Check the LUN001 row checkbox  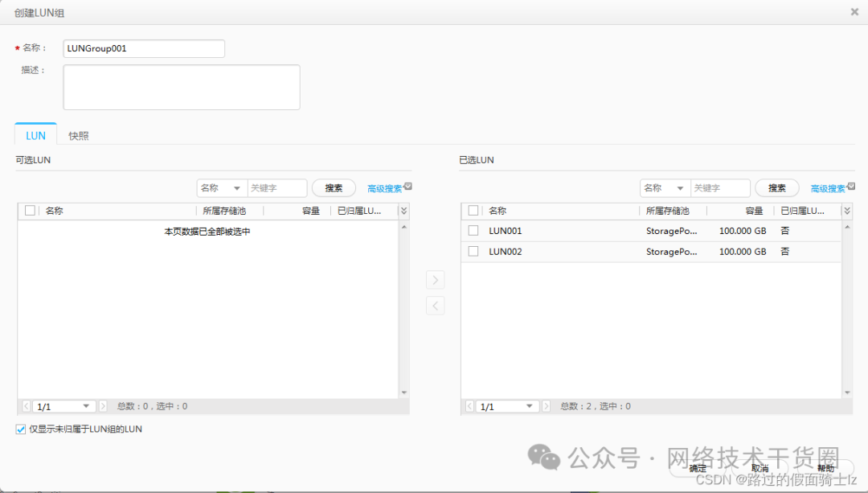pyautogui.click(x=474, y=231)
